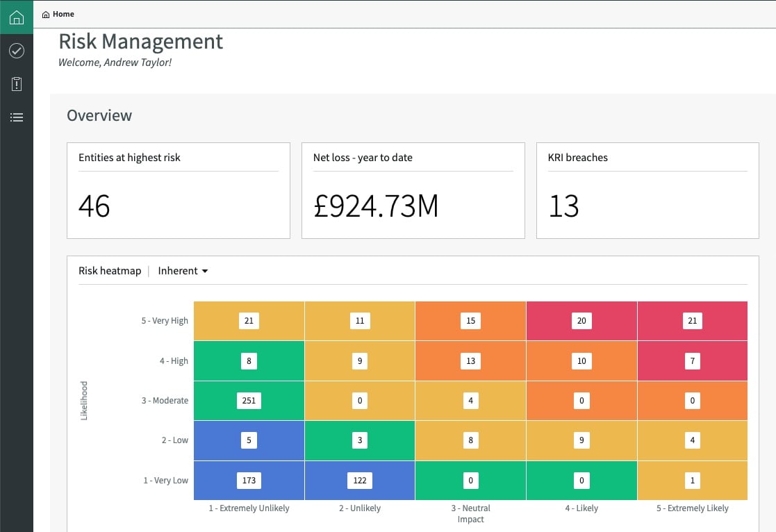
Task: Click the heatmap cell showing 251
Action: (249, 401)
